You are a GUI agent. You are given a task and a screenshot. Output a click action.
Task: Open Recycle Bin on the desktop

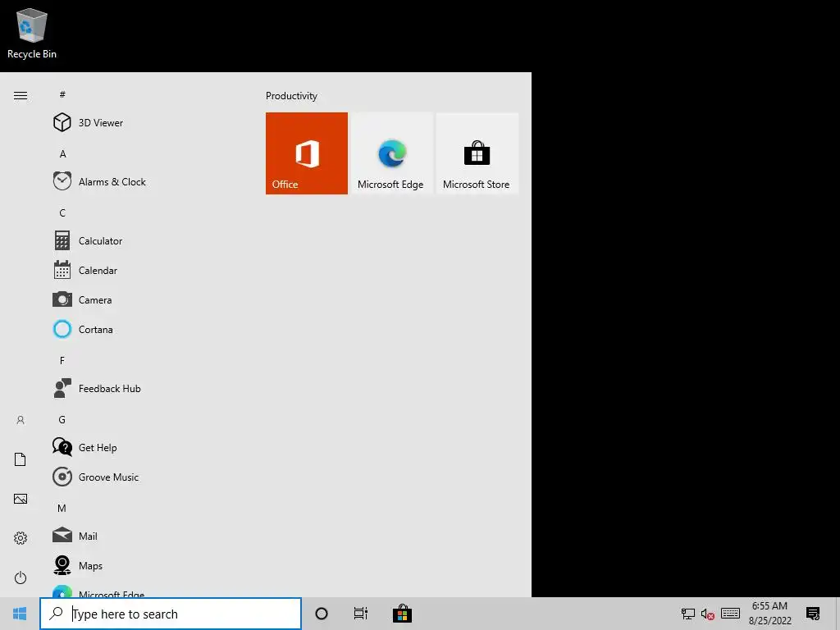[x=32, y=34]
